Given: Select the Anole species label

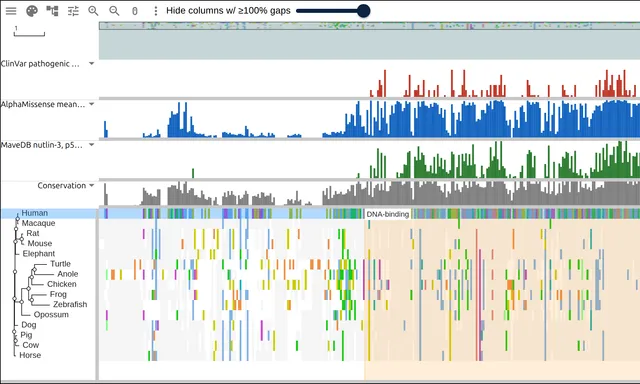Looking at the screenshot, I should 68,274.
